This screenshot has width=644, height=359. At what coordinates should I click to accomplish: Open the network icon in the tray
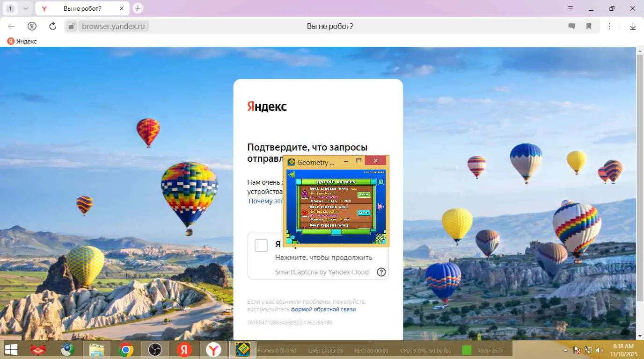[x=588, y=350]
